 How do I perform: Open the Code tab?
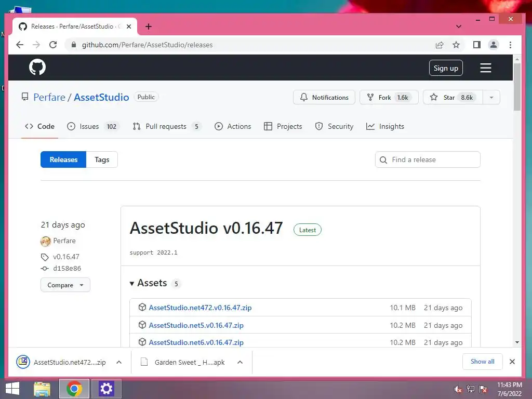tap(39, 127)
